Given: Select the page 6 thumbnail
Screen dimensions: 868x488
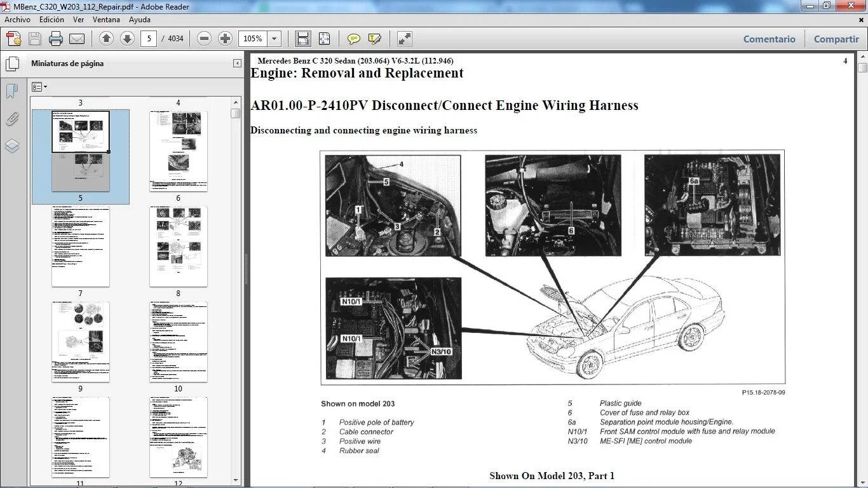Looking at the screenshot, I should pyautogui.click(x=179, y=151).
